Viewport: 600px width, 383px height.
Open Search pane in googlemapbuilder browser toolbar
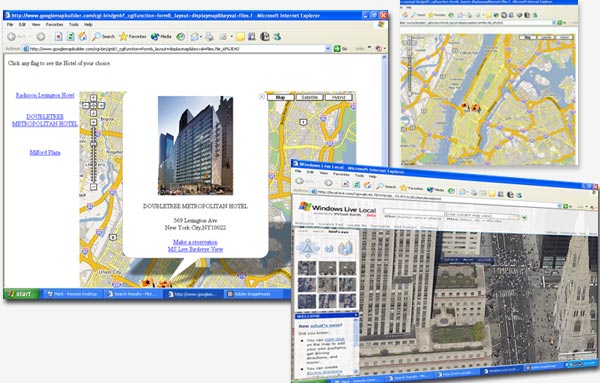pos(103,37)
